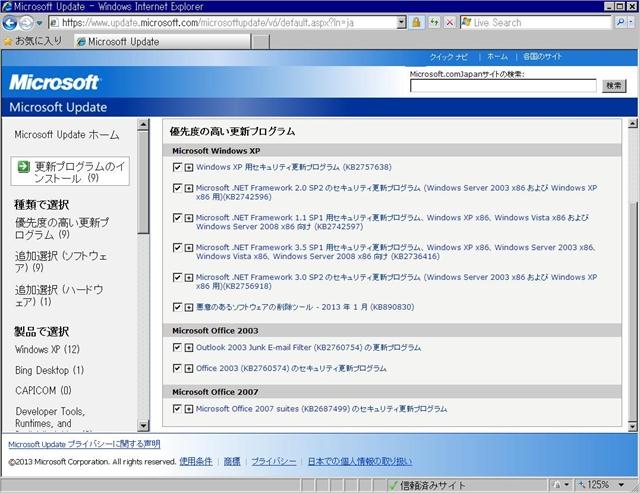Click the 信頼済みサイト status bar zone
640x493 pixels.
pos(428,485)
